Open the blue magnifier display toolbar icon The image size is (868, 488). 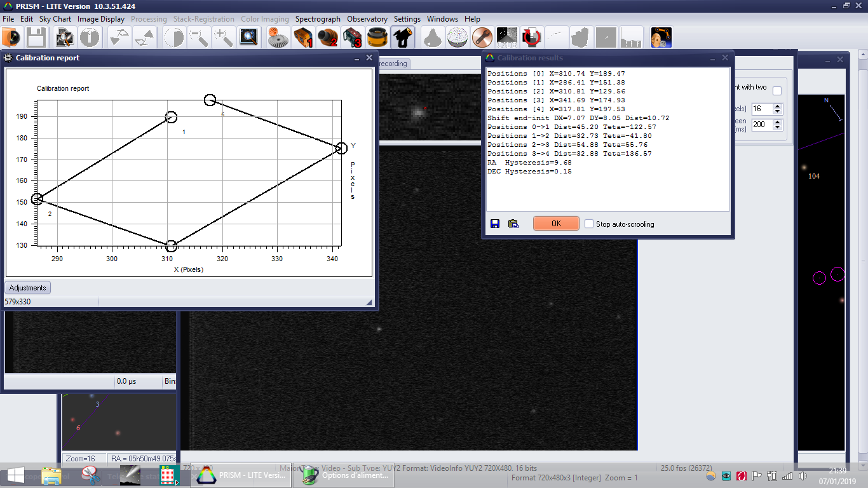pyautogui.click(x=248, y=38)
